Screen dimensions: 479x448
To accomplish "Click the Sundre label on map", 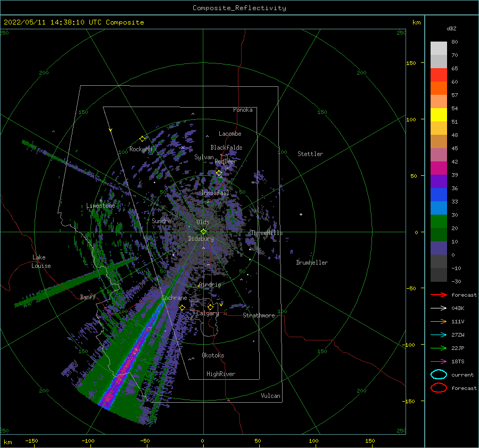I will (x=161, y=221).
